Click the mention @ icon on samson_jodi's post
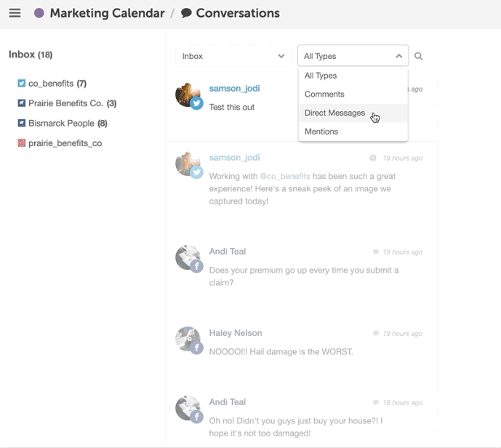Screen dimensions: 501x448 click(x=372, y=158)
